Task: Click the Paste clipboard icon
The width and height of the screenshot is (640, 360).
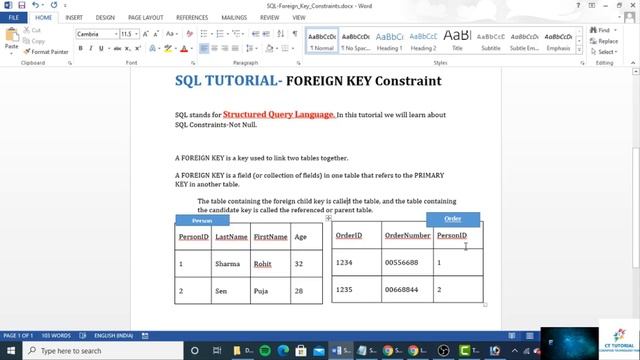Action: [x=11, y=35]
